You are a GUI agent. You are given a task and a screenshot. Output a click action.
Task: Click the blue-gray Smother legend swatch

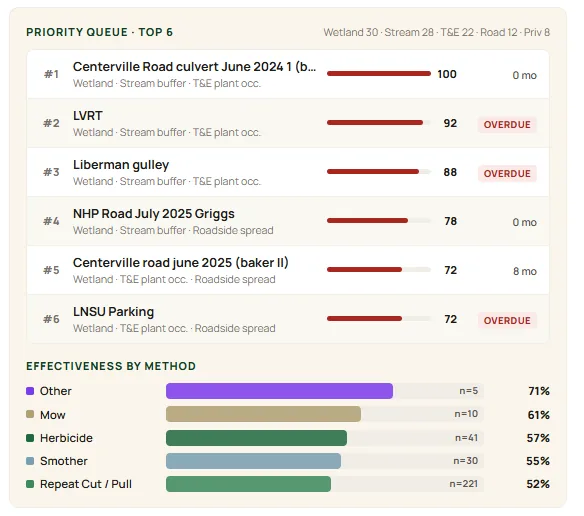[x=30, y=461]
